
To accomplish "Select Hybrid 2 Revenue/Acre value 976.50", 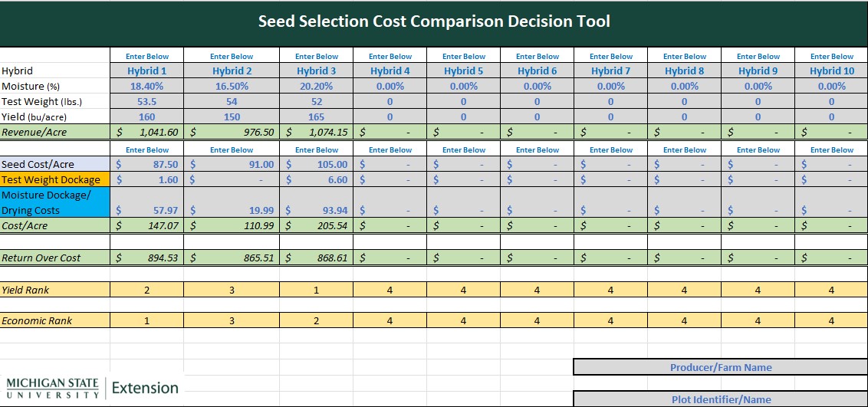I will pyautogui.click(x=232, y=132).
